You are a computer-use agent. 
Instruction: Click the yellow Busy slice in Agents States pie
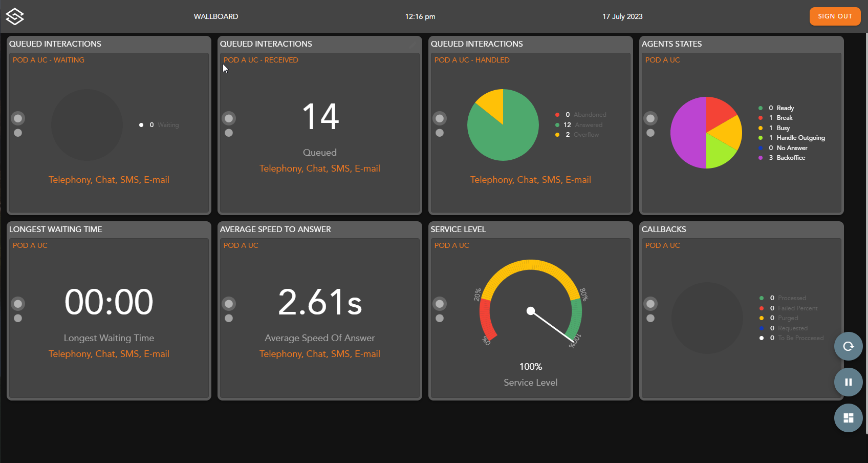click(x=728, y=132)
